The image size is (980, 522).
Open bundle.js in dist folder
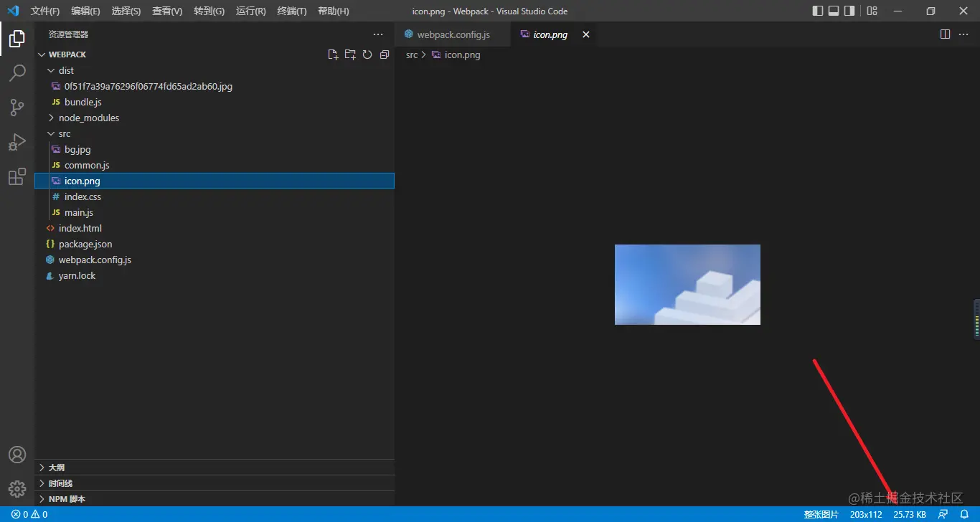[215, 102]
